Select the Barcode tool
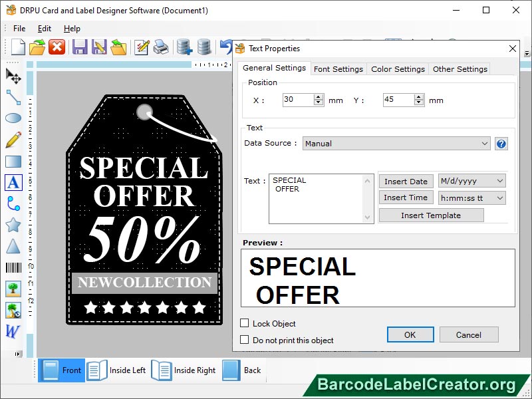Image resolution: width=532 pixels, height=399 pixels. [x=13, y=268]
